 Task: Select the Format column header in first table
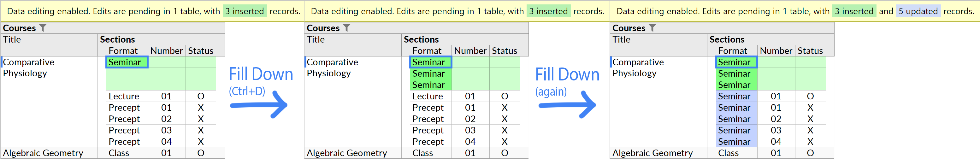123,50
